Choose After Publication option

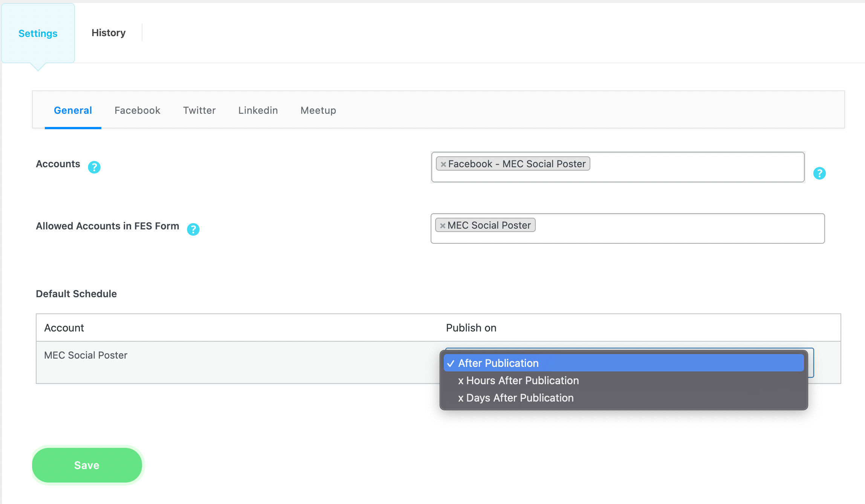point(624,363)
